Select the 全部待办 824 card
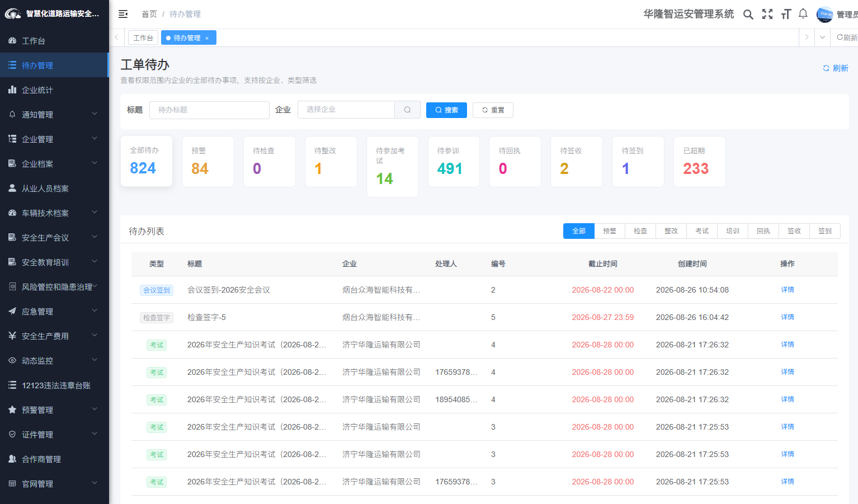This screenshot has width=858, height=504. (x=147, y=161)
